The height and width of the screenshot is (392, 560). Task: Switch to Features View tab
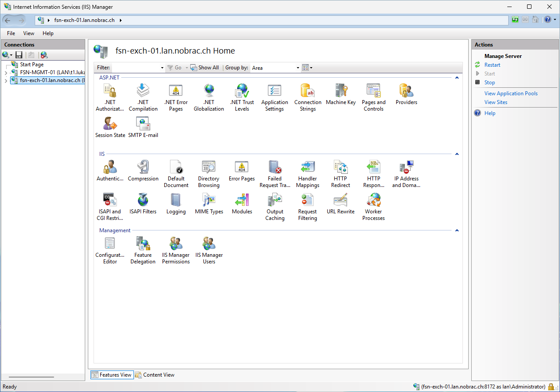pos(111,375)
